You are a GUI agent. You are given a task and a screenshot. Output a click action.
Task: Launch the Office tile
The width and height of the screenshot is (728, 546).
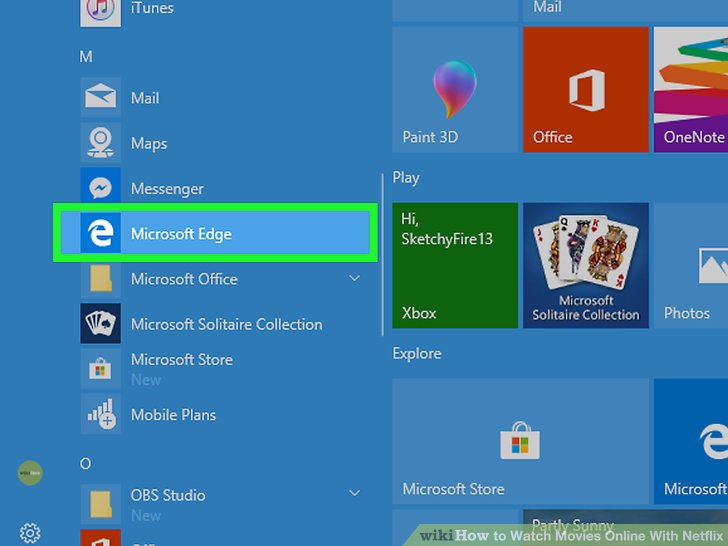click(586, 89)
